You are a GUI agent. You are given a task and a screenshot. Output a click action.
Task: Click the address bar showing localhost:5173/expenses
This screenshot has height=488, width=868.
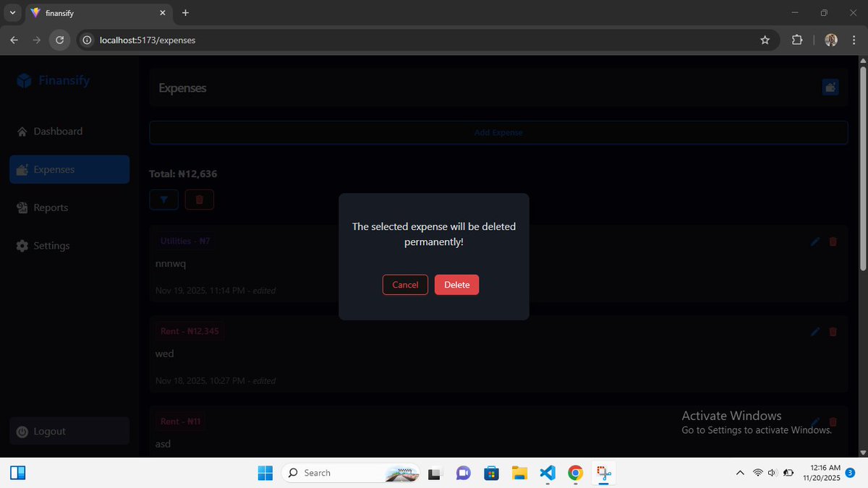(427, 40)
